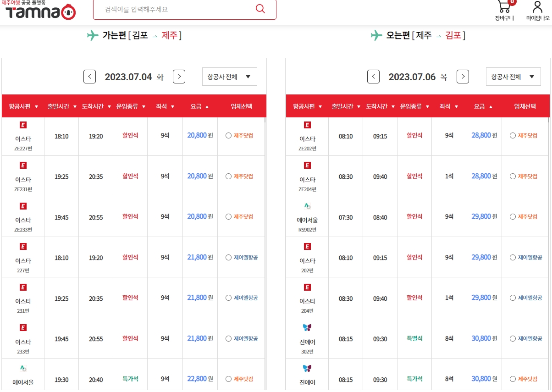The image size is (552, 392).
Task: Click 특별석 fare type for 진에어 302편
Action: (415, 338)
